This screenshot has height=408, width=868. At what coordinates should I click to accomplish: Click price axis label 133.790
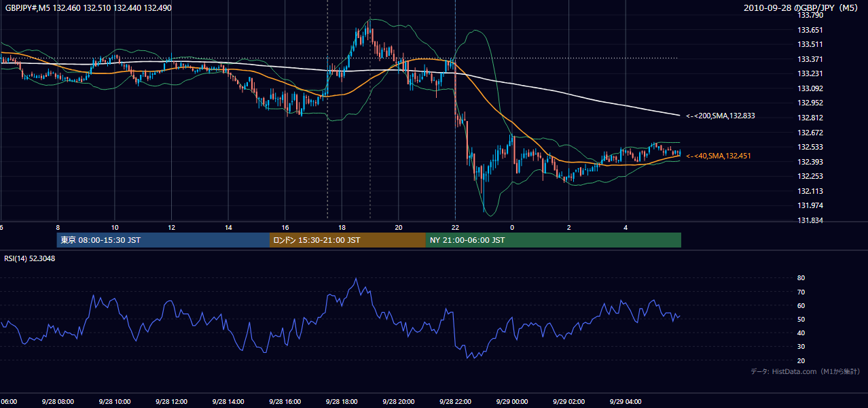[x=810, y=15]
